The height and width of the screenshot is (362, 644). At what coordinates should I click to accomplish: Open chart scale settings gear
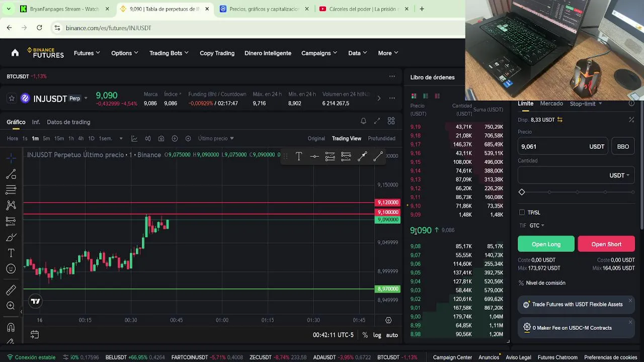[x=388, y=320]
